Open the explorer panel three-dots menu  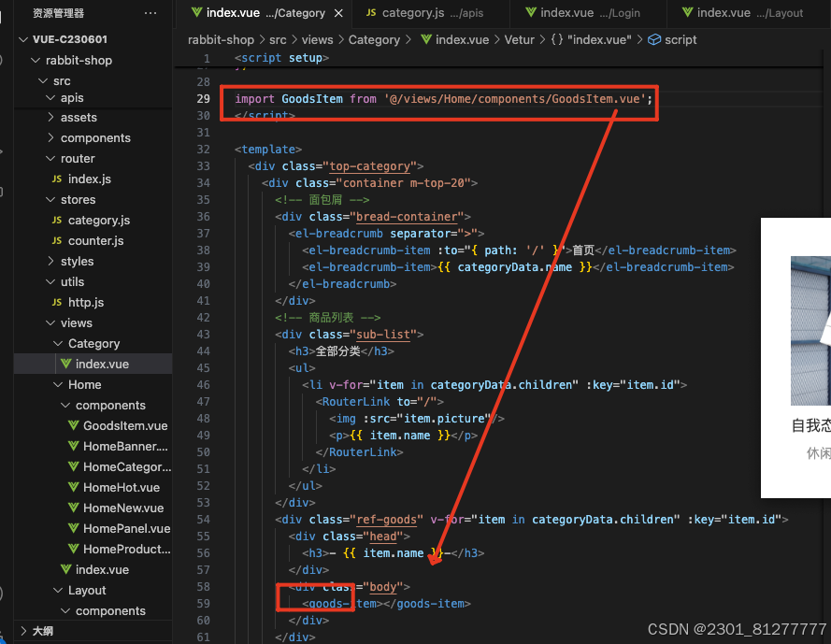150,13
